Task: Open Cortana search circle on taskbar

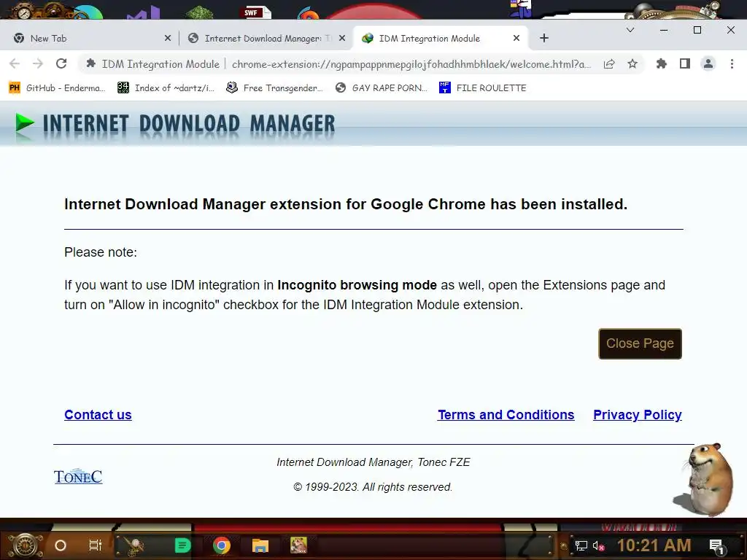Action: pyautogui.click(x=61, y=545)
